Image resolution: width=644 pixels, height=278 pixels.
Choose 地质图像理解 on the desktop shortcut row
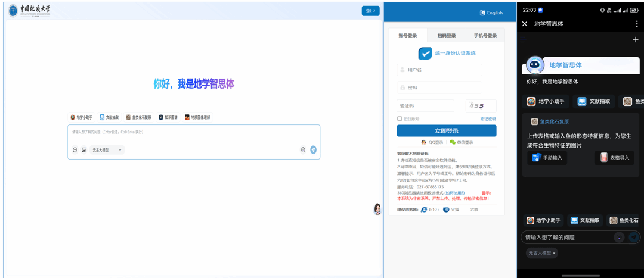197,118
